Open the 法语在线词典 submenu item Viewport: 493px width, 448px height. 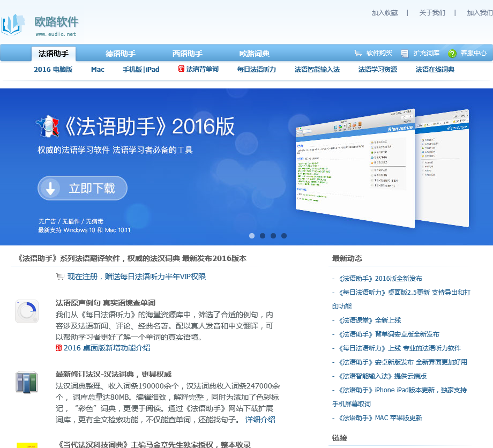point(435,70)
